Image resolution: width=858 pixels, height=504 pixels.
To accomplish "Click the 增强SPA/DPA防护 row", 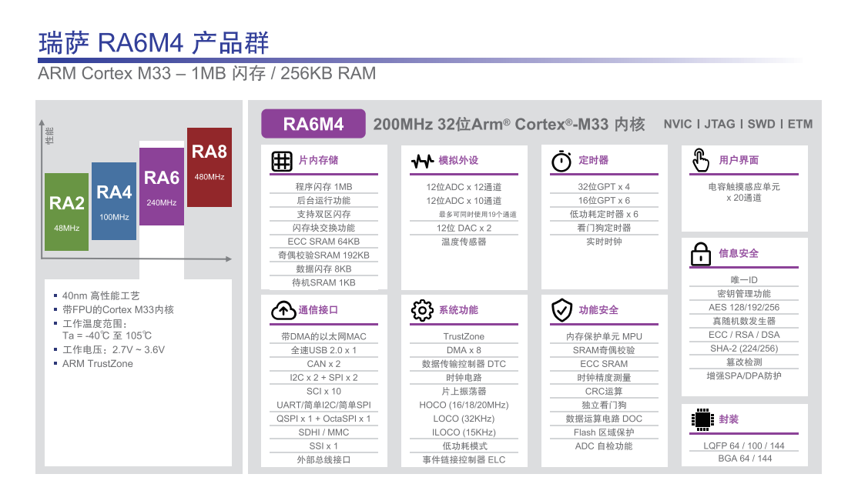I will pos(744,375).
